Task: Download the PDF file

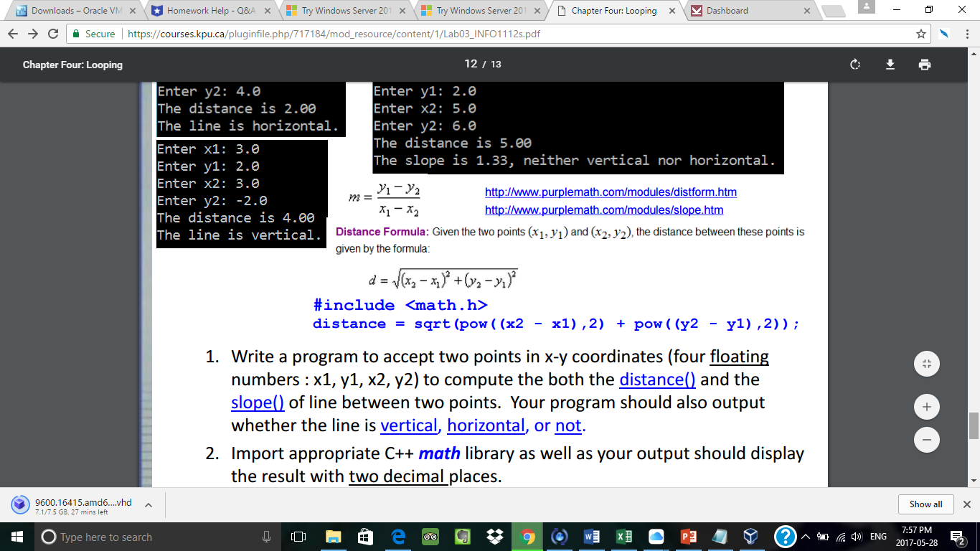Action: pos(890,65)
